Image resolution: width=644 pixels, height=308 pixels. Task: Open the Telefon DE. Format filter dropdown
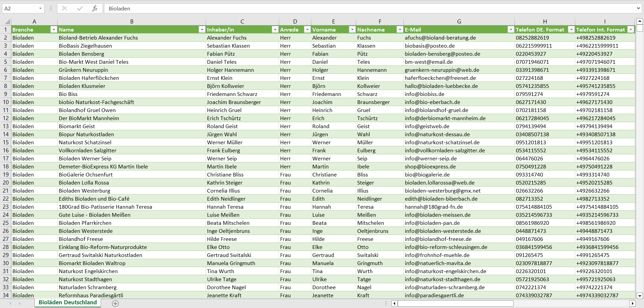point(571,30)
